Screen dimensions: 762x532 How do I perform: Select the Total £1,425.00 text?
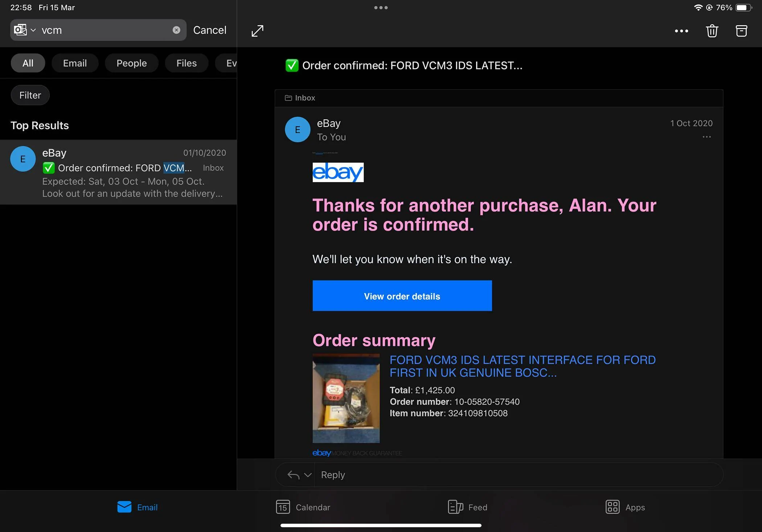(422, 390)
